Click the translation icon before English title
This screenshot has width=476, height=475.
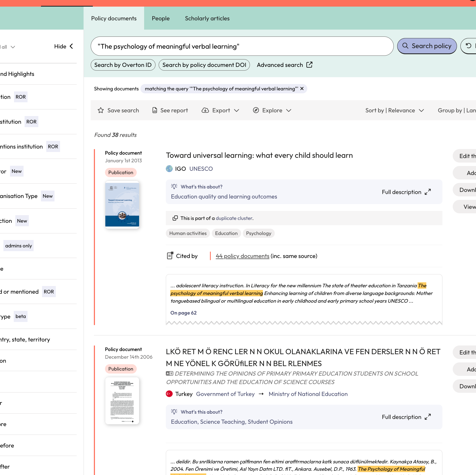pyautogui.click(x=170, y=373)
